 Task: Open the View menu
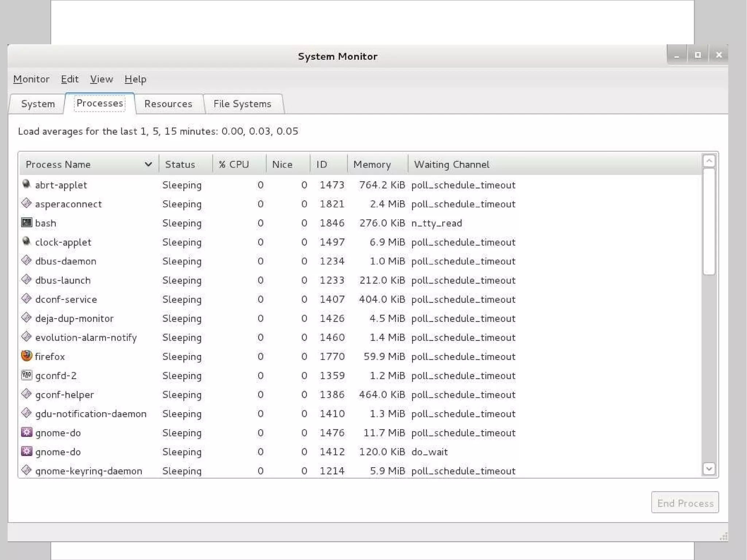click(x=101, y=79)
